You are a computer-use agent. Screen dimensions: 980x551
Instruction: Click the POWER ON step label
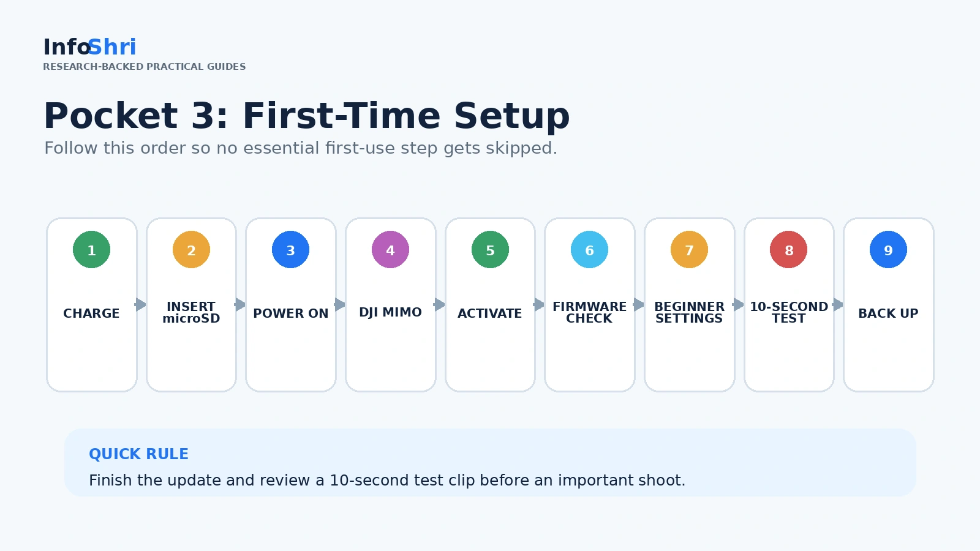(290, 313)
